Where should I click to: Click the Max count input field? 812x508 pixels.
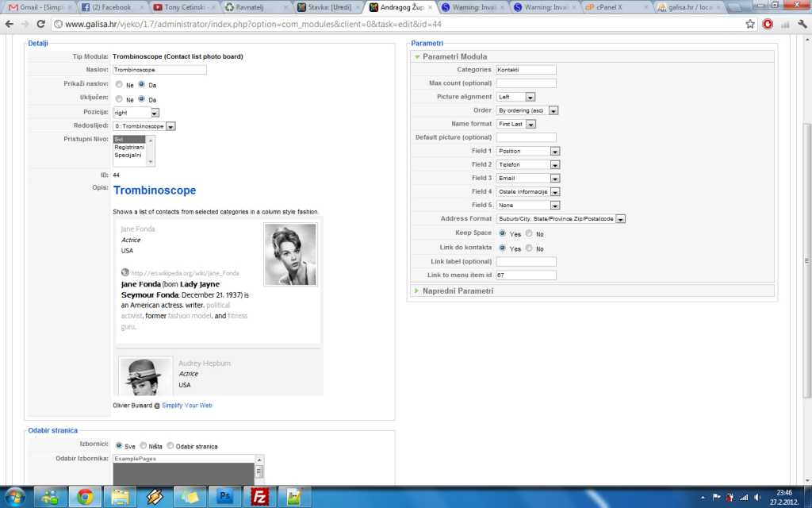[x=526, y=83]
